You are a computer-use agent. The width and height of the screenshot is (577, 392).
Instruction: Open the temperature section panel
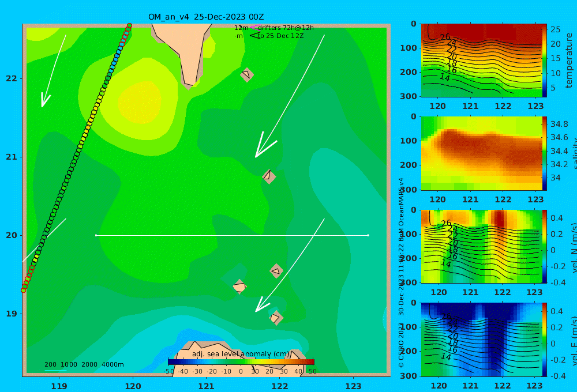pos(481,61)
